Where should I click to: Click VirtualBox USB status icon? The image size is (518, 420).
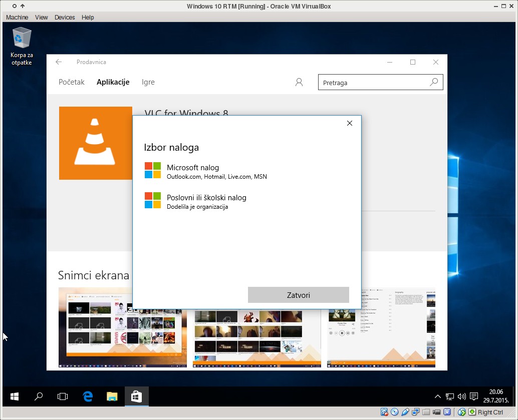405,412
